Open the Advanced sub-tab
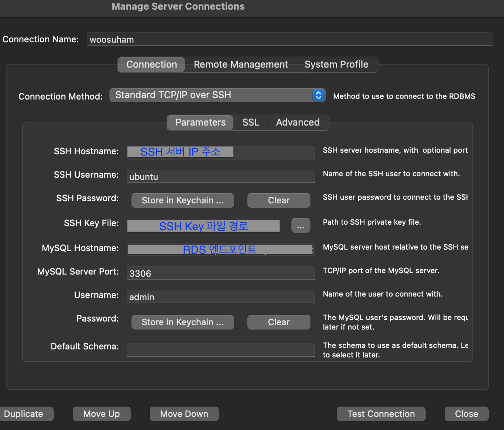Screen dimensions: 504x430 [298, 122]
